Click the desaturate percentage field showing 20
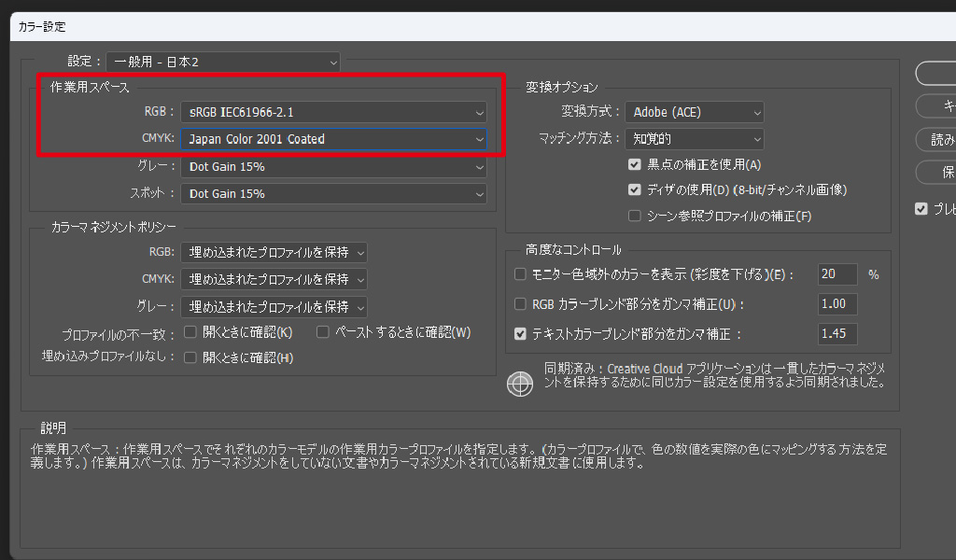This screenshot has height=560, width=956. pyautogui.click(x=837, y=274)
